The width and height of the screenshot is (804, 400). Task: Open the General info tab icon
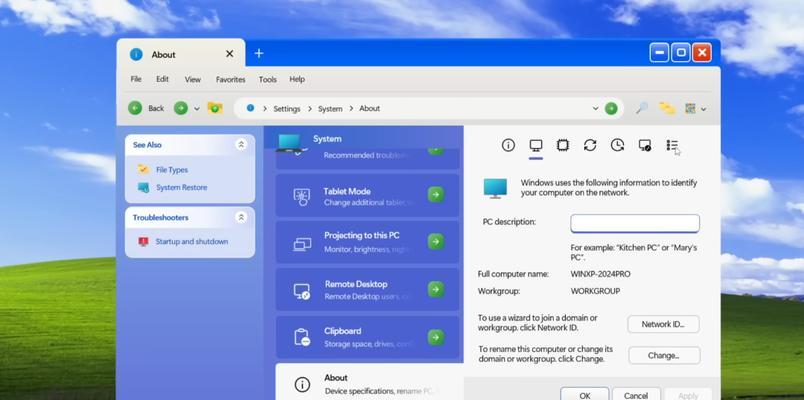coord(508,145)
